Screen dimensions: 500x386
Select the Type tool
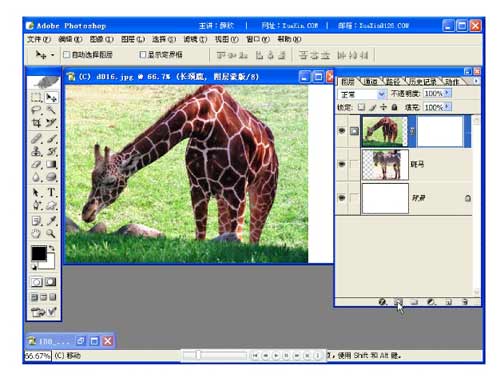tap(51, 192)
